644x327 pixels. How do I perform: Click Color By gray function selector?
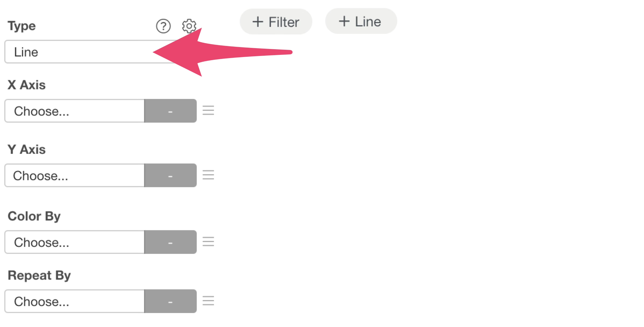pos(170,242)
